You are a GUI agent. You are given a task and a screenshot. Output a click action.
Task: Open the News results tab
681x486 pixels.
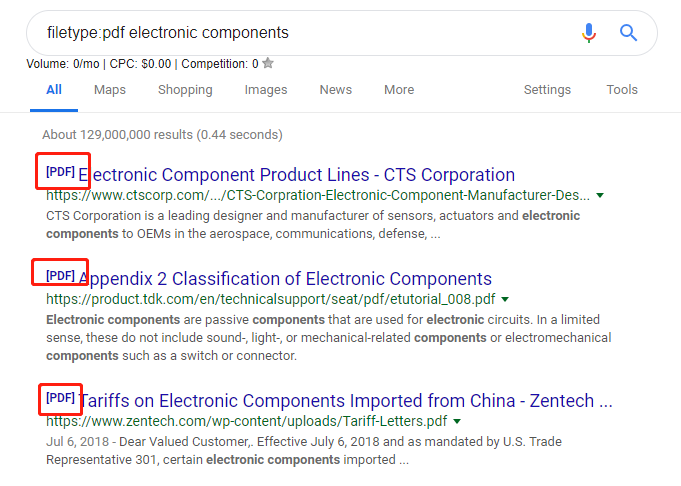[336, 90]
